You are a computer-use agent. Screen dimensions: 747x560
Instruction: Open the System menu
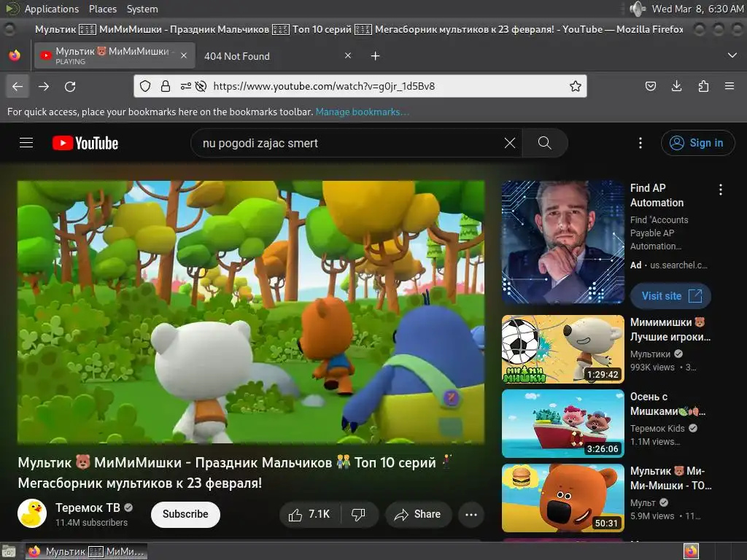[142, 9]
